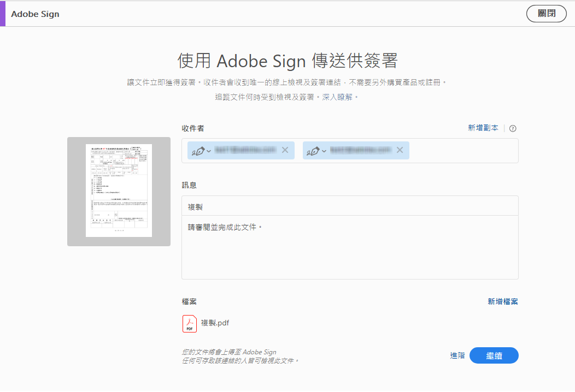
Task: Open the document preview thumbnail
Action: tap(119, 191)
